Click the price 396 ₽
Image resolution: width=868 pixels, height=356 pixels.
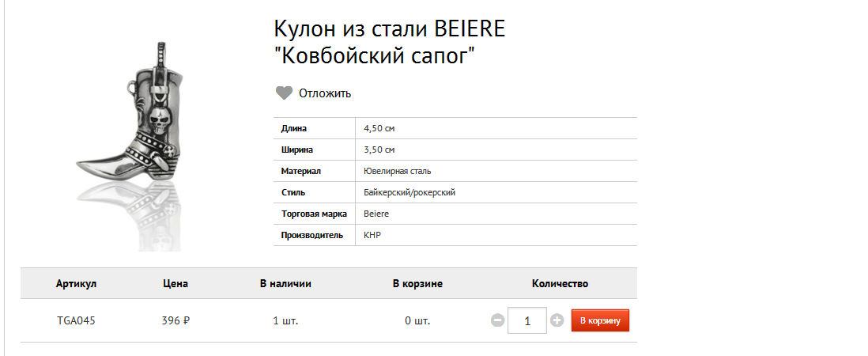[175, 320]
